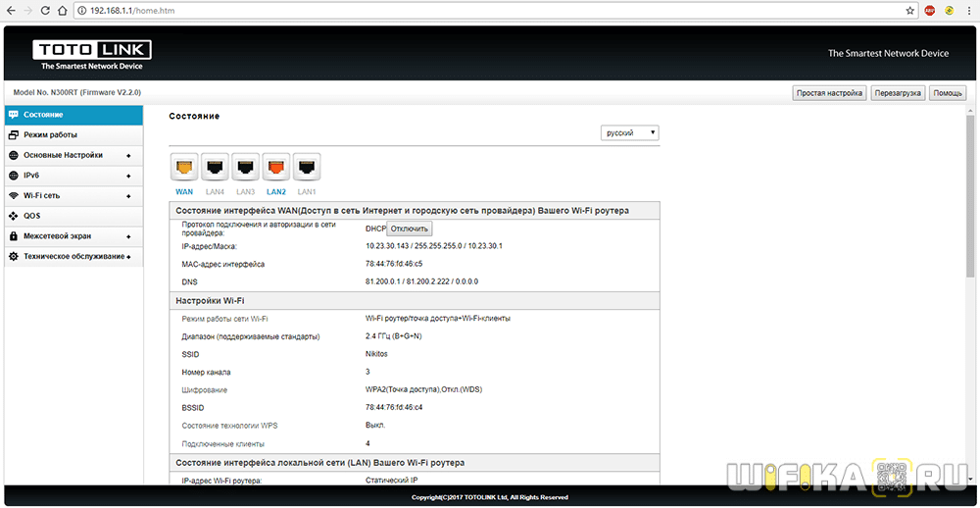Click the Помощь button
980x508 pixels.
(948, 92)
